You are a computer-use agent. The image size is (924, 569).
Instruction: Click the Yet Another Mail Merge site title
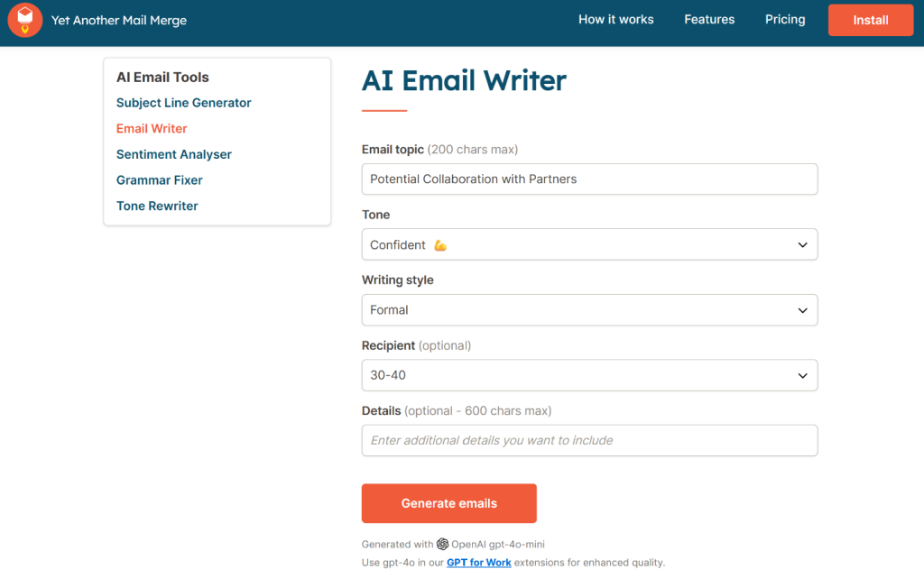pyautogui.click(x=119, y=20)
